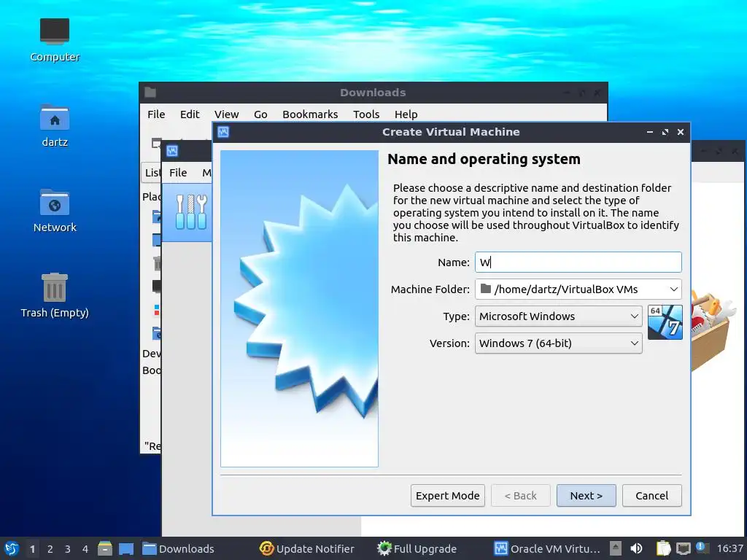
Task: Switch to workspace 3
Action: (68, 548)
